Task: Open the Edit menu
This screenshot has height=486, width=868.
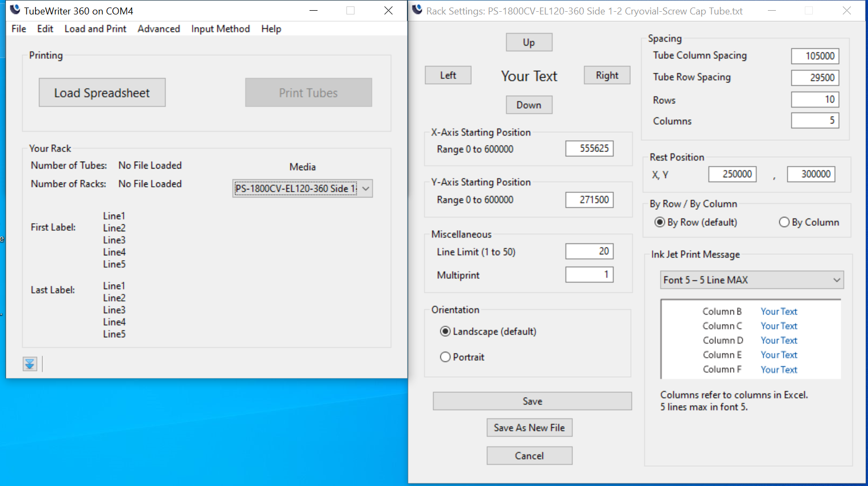Action: [45, 29]
